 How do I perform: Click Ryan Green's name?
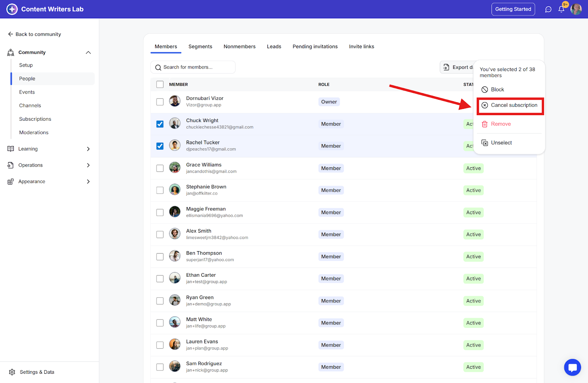point(200,298)
